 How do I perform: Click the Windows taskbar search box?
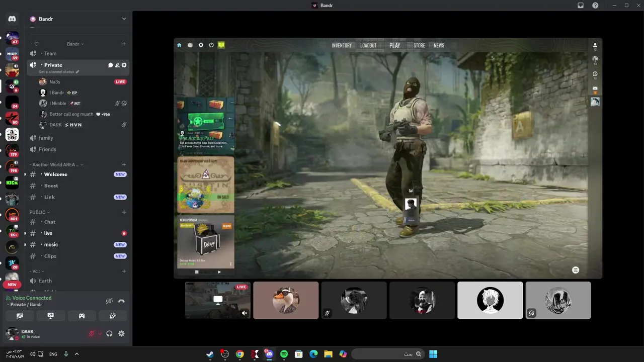pyautogui.click(x=387, y=354)
